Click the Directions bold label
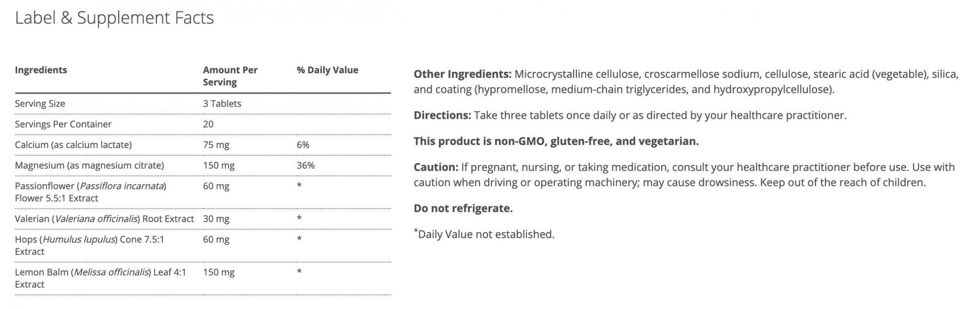This screenshot has height=309, width=980. [442, 116]
